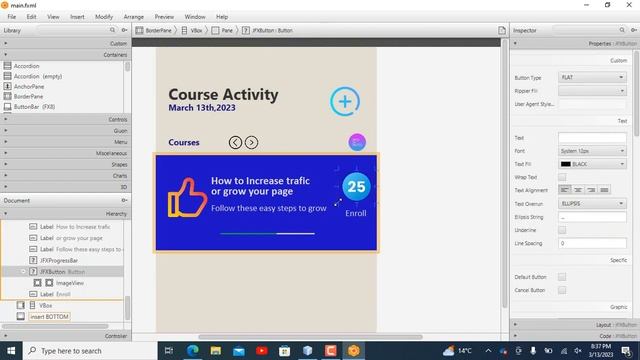The height and width of the screenshot is (360, 640).
Task: Click the Text property input field
Action: pyautogui.click(x=592, y=138)
